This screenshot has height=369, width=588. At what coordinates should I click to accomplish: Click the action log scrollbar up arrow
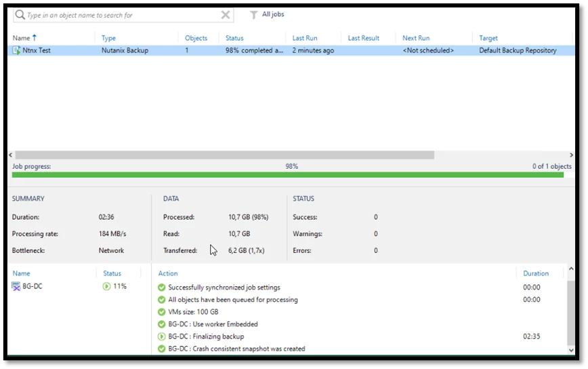click(x=571, y=269)
